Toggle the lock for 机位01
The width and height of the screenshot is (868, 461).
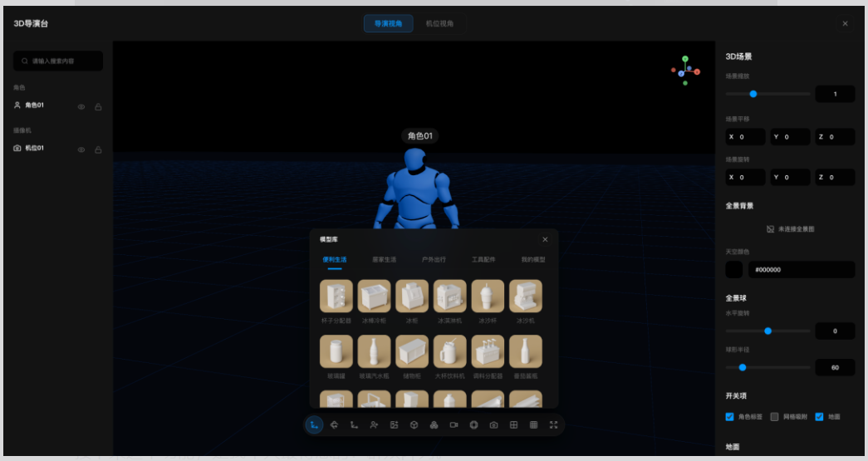coord(98,150)
